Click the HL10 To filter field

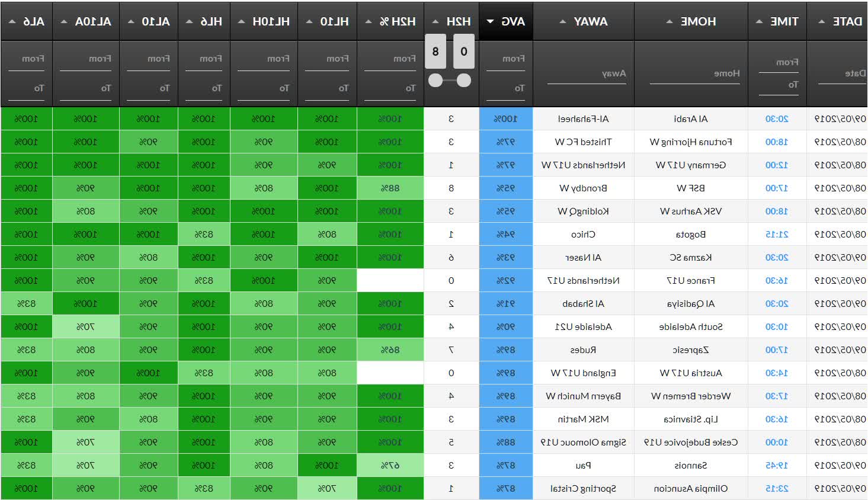pyautogui.click(x=327, y=88)
